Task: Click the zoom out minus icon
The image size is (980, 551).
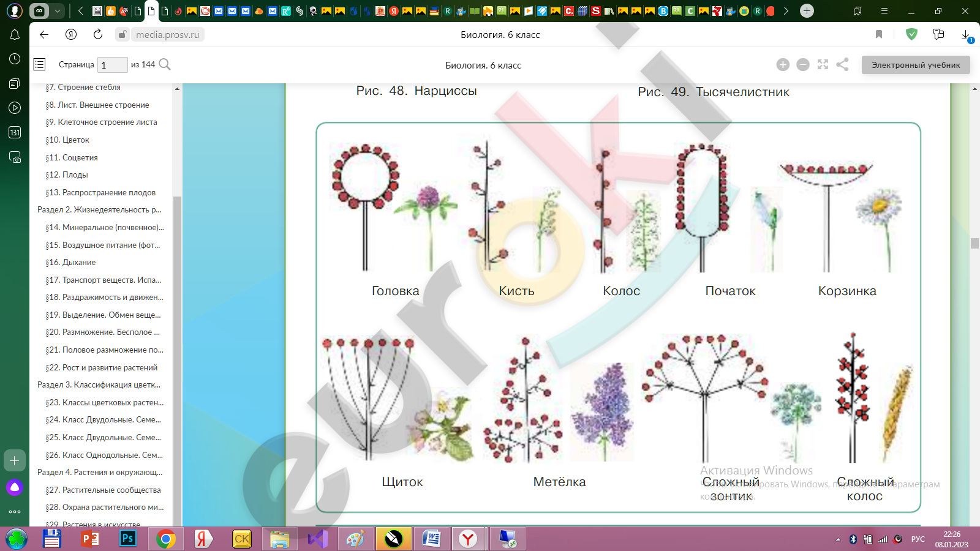Action: point(803,65)
